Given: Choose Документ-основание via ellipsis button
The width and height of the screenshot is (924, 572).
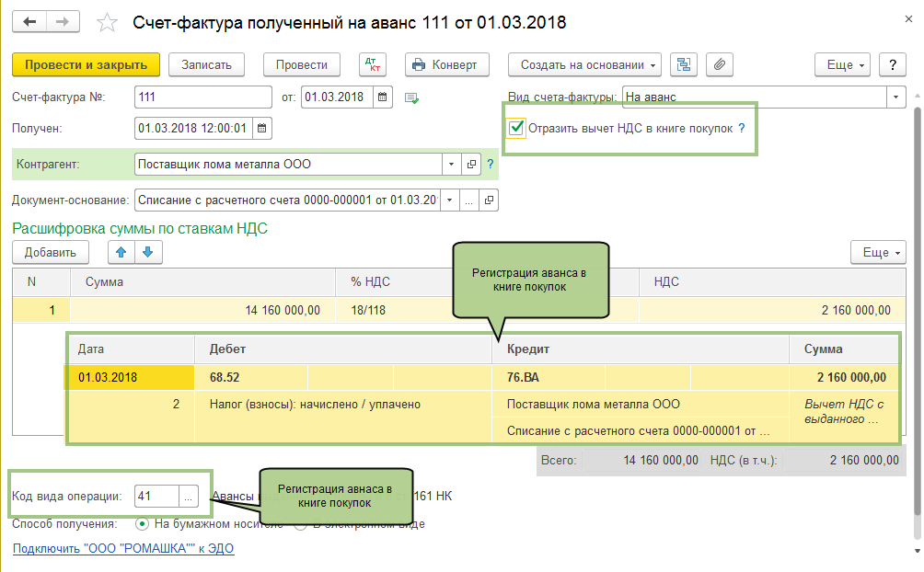Looking at the screenshot, I should (469, 200).
